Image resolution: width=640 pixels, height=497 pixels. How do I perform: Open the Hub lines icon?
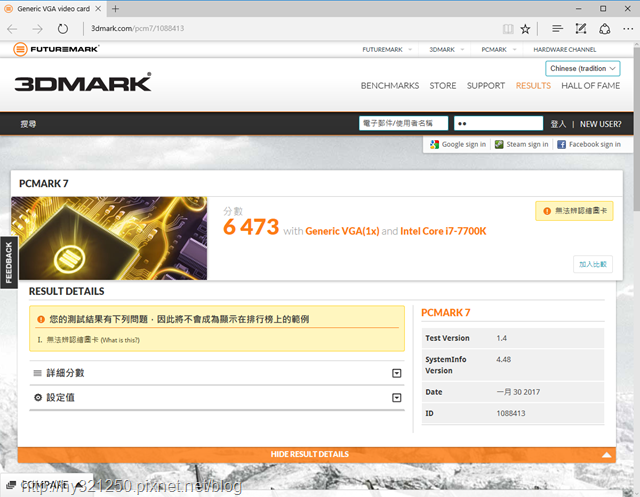click(558, 29)
